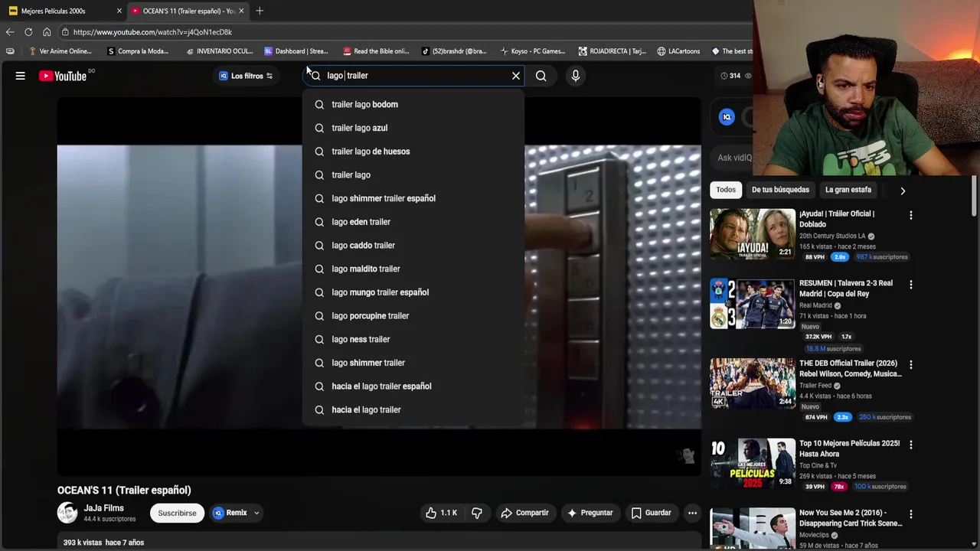Open Dashboard Streamlabs bookmark
The image size is (980, 551).
[x=296, y=51]
